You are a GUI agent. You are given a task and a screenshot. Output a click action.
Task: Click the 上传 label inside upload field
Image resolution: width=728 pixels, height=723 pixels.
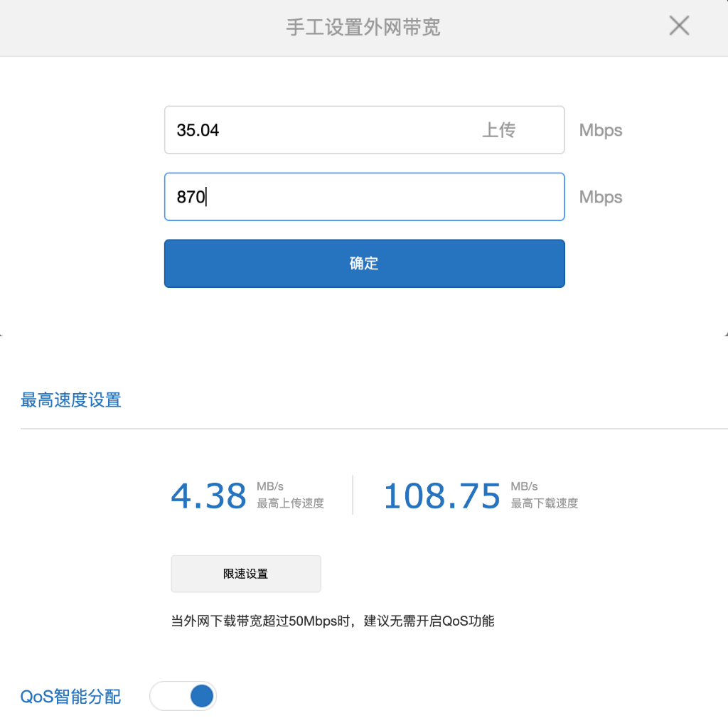click(x=500, y=130)
